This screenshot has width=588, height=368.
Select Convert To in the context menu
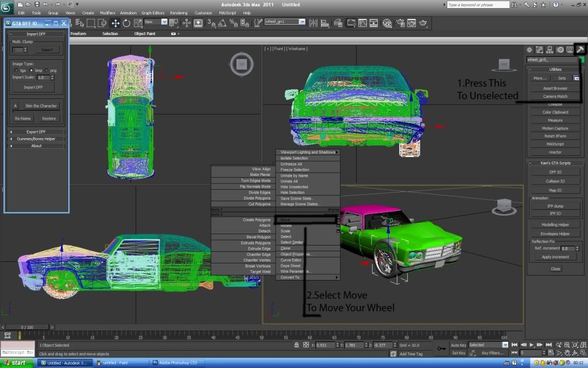pos(308,277)
